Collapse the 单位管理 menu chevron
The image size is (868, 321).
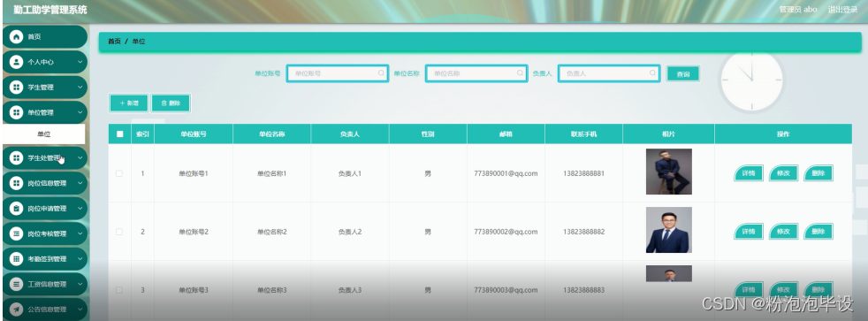tap(80, 112)
